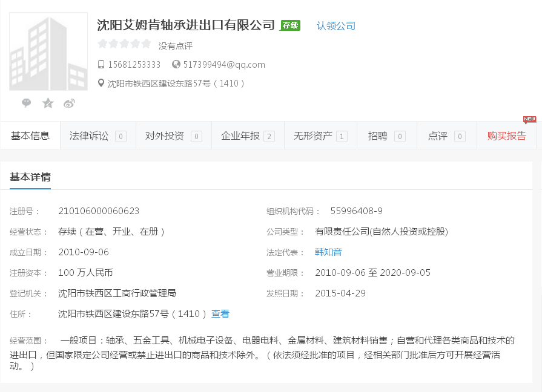
Task: Open the 认领公司 link
Action: click(336, 25)
